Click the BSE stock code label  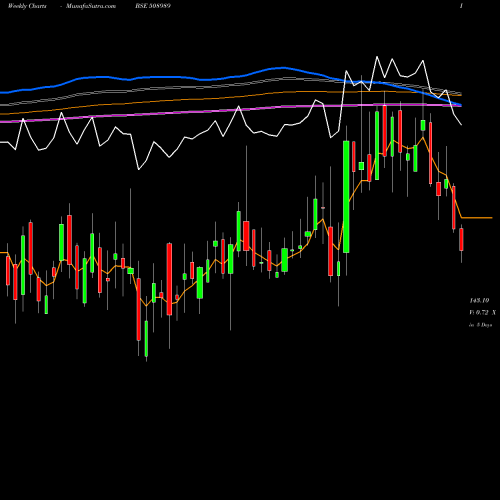pos(153,6)
